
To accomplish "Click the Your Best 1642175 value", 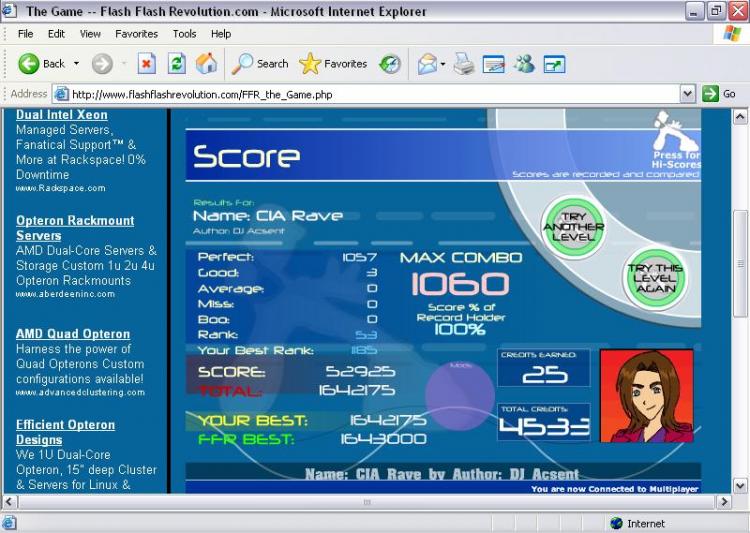I will pyautogui.click(x=388, y=420).
